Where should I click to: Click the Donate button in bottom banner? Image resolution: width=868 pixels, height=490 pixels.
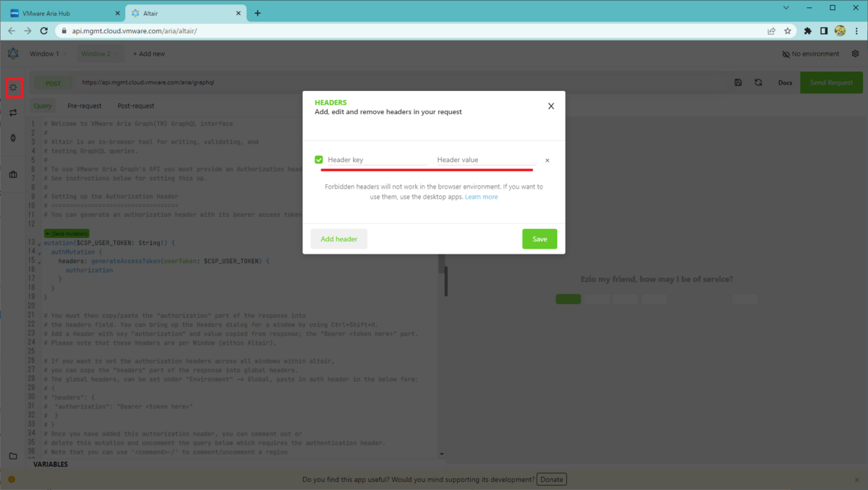(x=551, y=479)
